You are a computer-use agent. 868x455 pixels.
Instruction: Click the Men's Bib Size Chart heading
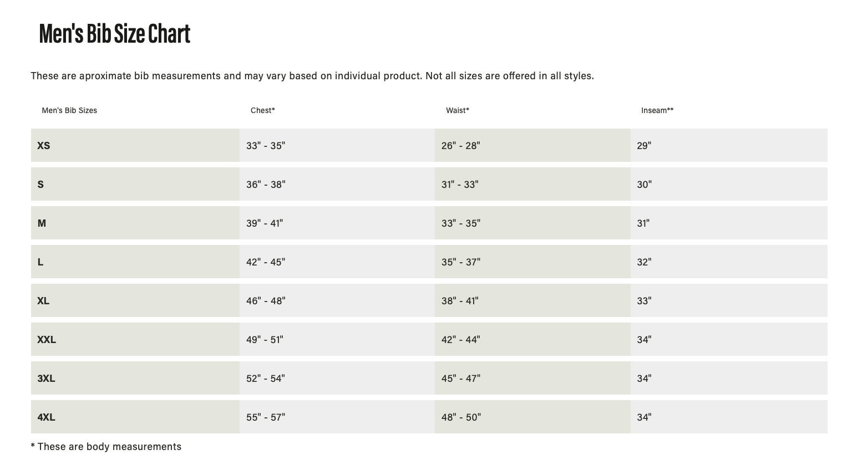pyautogui.click(x=115, y=34)
